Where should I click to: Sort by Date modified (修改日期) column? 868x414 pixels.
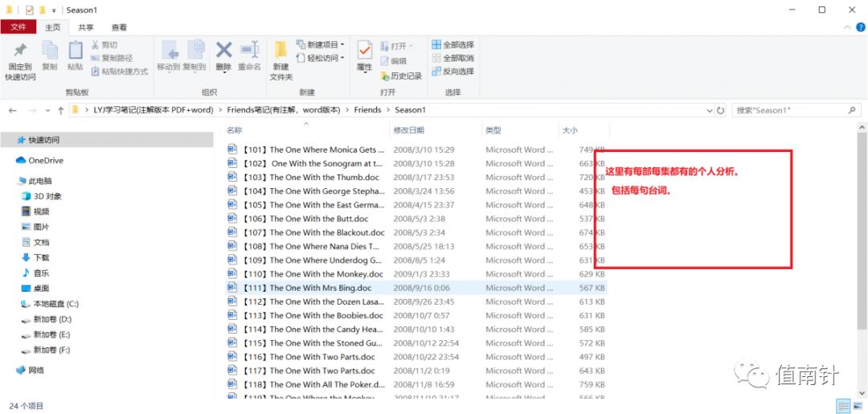click(408, 130)
